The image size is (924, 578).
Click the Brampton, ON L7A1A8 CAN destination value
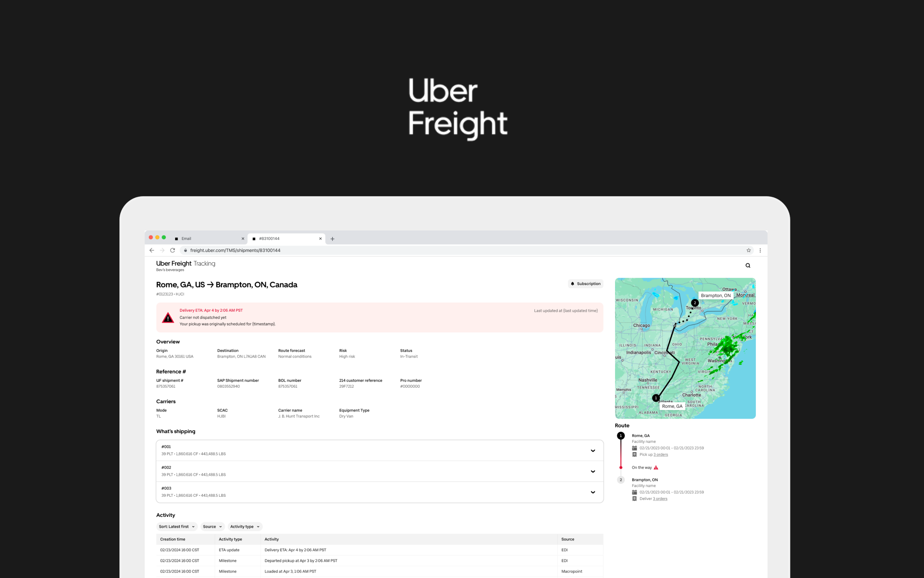[x=241, y=357]
